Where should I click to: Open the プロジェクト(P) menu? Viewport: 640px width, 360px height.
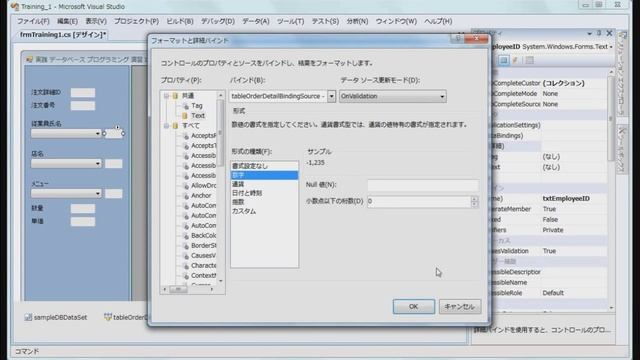pos(136,21)
